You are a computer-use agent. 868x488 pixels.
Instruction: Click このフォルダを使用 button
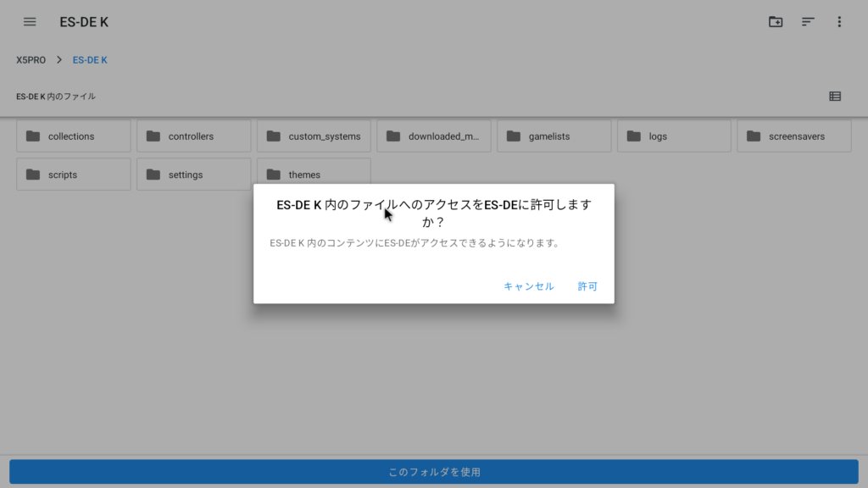pos(434,472)
